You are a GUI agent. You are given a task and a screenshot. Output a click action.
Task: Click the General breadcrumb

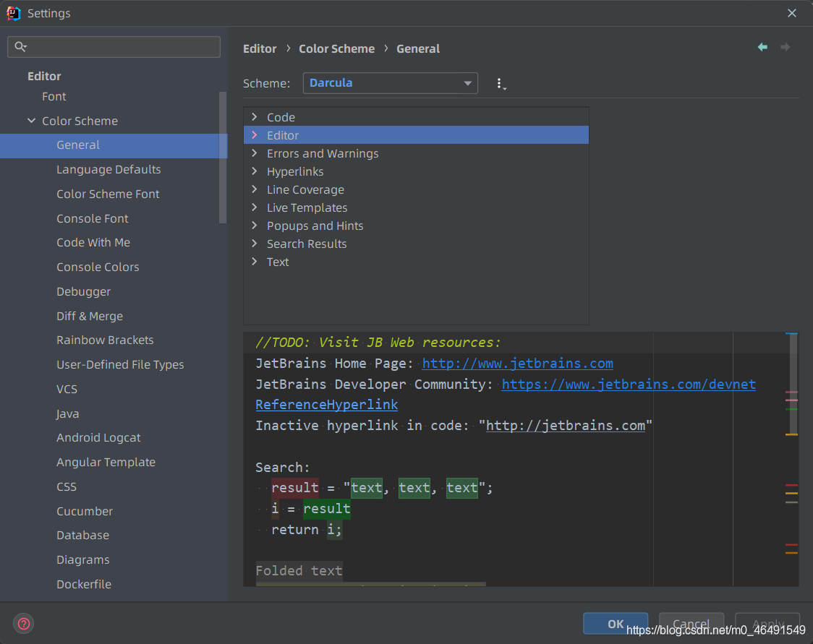(x=418, y=48)
